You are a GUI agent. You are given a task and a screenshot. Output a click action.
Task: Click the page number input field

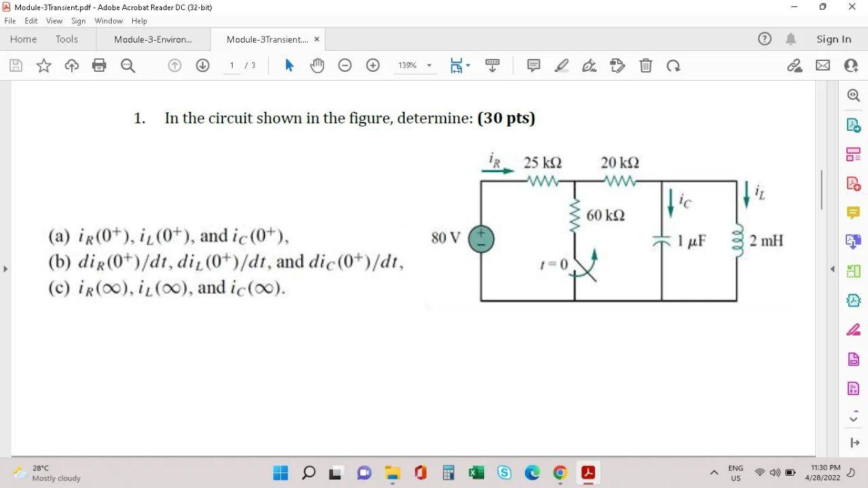231,65
